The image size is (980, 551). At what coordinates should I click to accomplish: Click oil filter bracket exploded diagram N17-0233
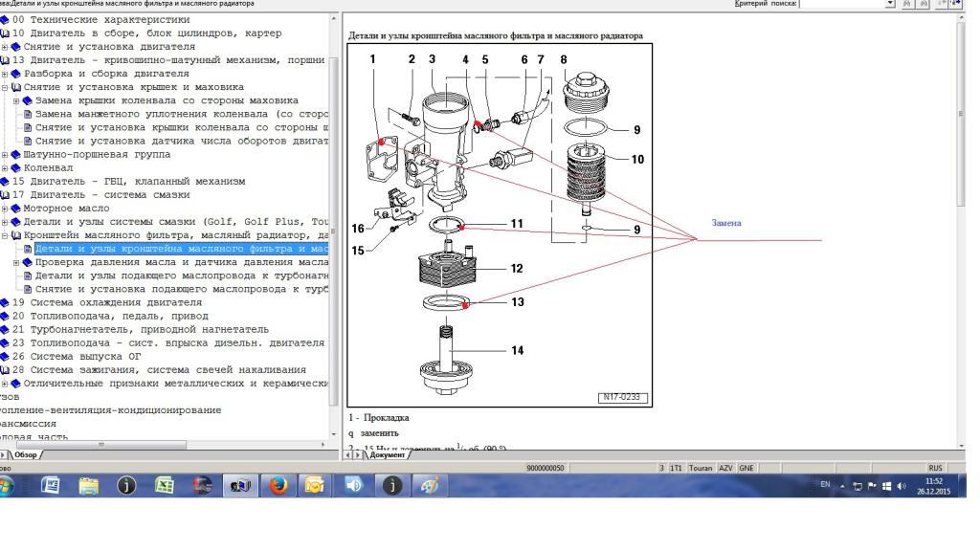pyautogui.click(x=500, y=225)
